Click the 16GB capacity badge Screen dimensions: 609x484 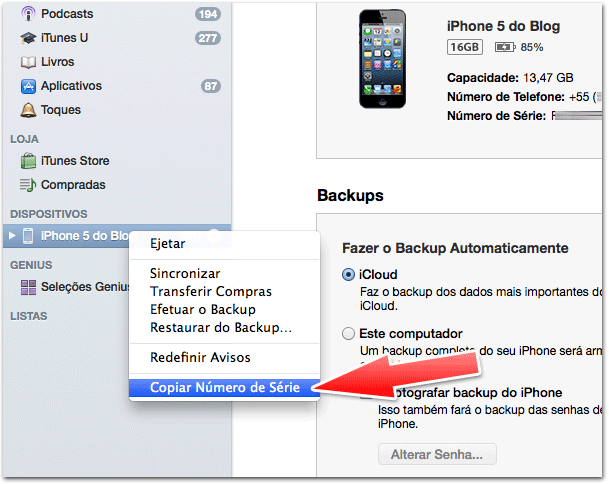click(x=465, y=47)
